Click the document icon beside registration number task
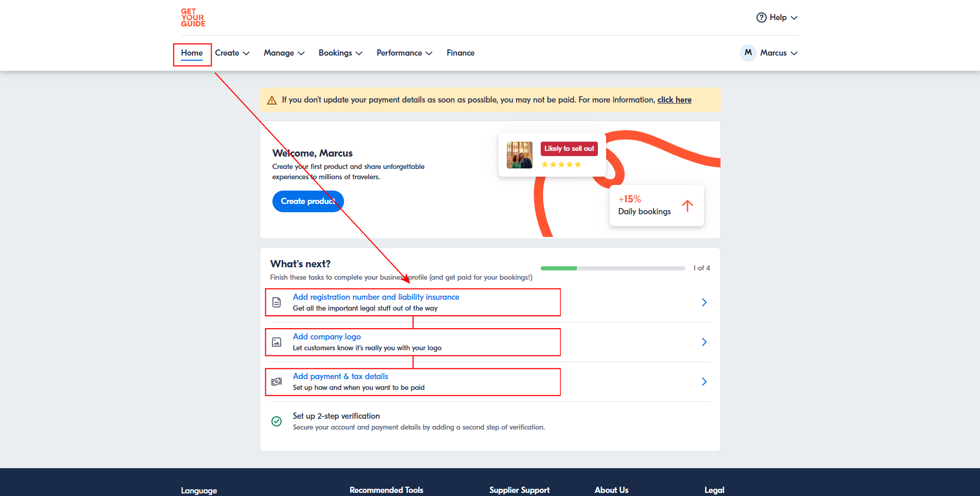 tap(277, 302)
